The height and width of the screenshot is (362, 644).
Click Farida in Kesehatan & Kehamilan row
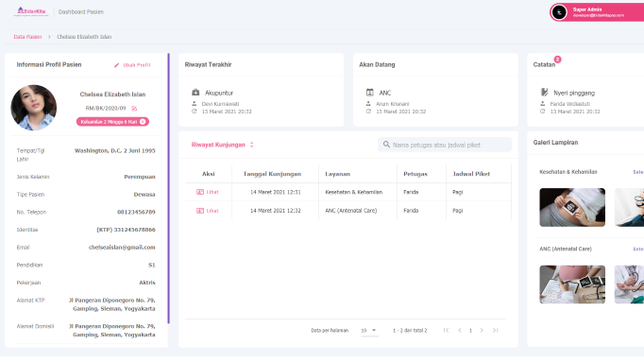(411, 192)
